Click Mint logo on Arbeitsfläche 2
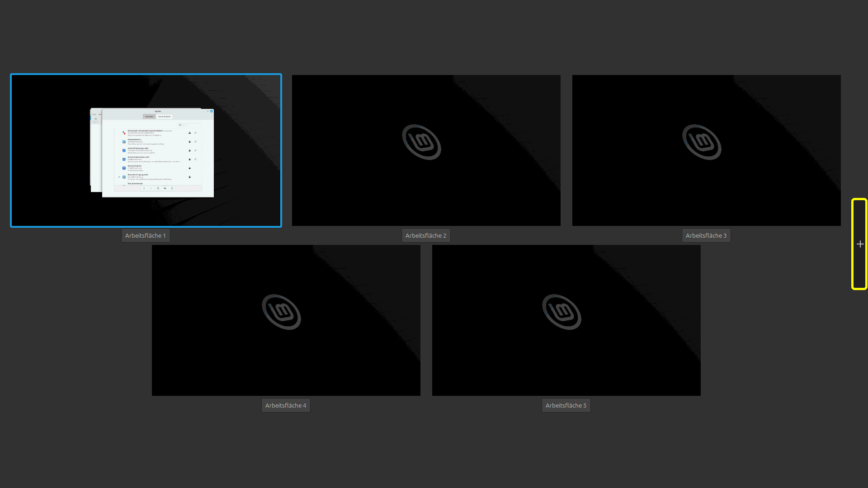868x488 pixels. [x=421, y=142]
